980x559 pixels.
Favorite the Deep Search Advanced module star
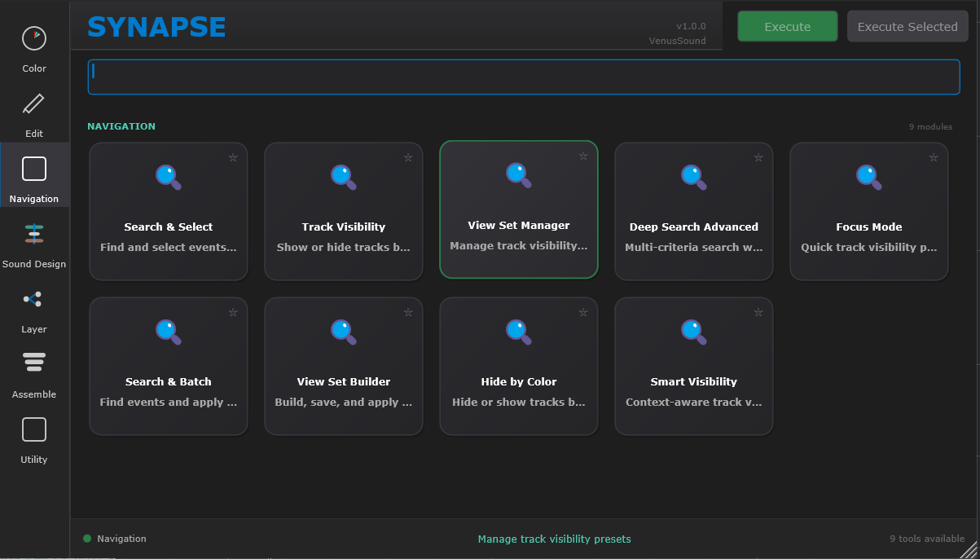tap(758, 157)
